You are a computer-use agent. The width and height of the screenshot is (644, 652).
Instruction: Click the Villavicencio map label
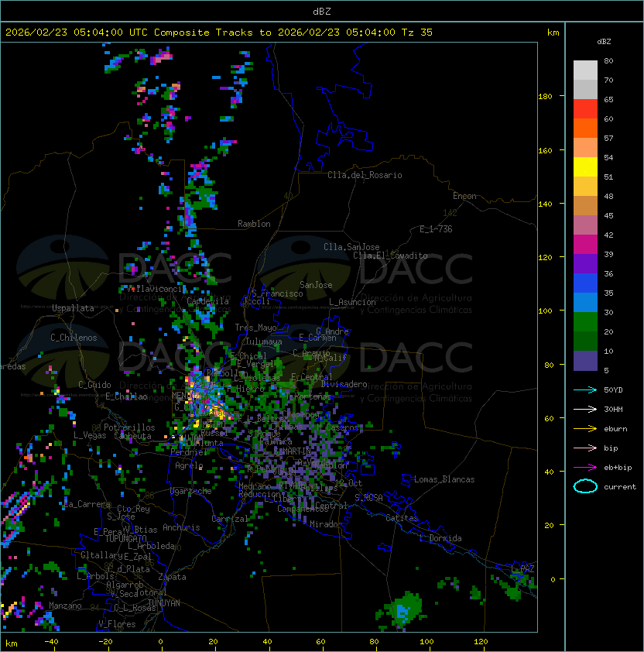point(156,289)
